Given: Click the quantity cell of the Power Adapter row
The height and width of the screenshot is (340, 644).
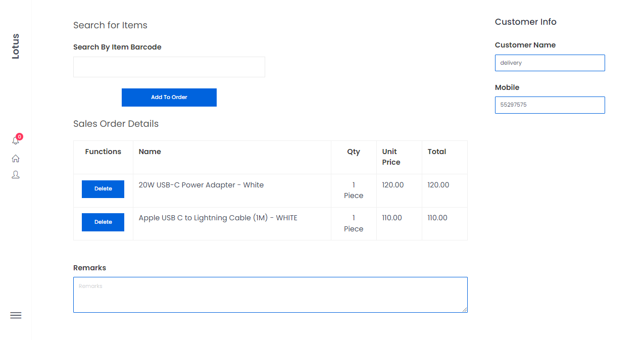Looking at the screenshot, I should (354, 190).
